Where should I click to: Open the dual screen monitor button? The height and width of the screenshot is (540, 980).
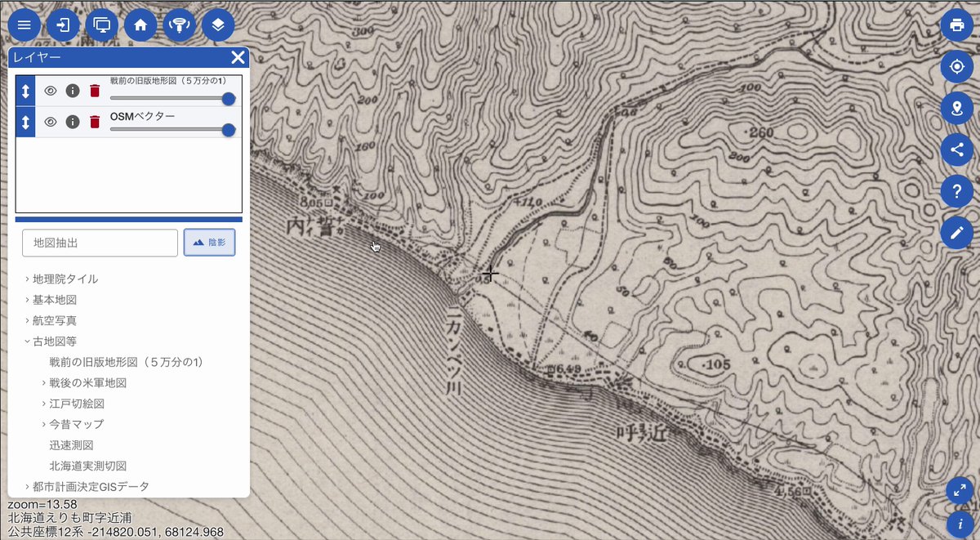(x=102, y=25)
